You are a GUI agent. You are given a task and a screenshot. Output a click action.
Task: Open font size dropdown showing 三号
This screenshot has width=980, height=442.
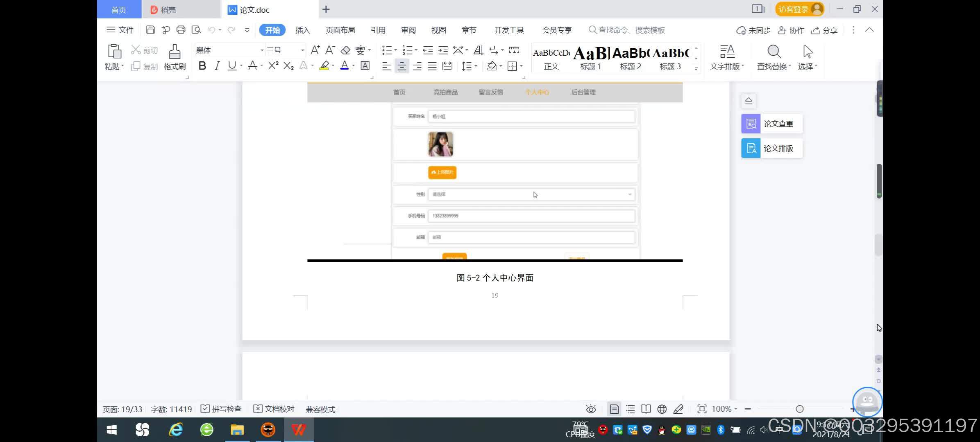click(302, 50)
